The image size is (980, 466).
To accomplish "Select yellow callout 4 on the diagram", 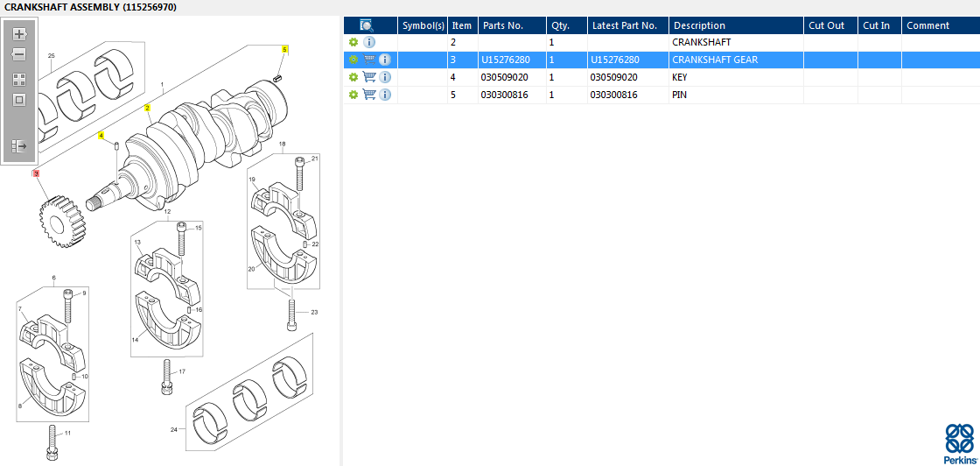I will tap(101, 135).
